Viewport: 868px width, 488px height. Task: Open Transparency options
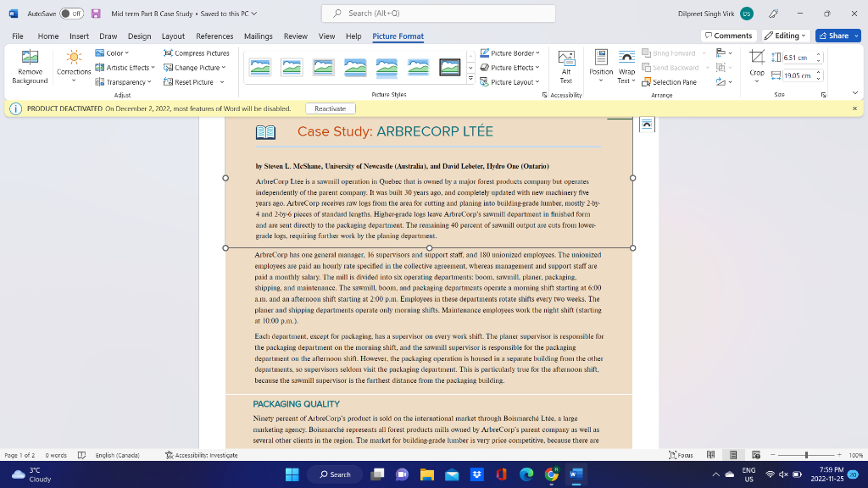pyautogui.click(x=124, y=82)
